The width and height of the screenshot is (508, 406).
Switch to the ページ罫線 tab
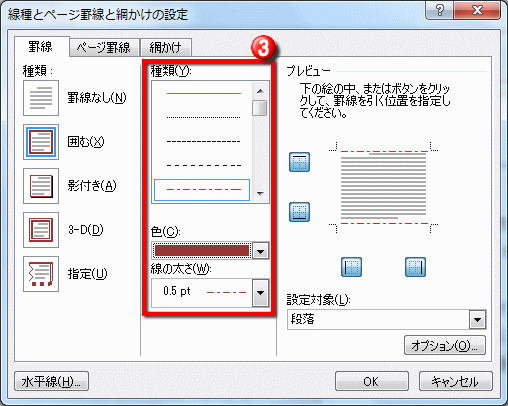[104, 47]
